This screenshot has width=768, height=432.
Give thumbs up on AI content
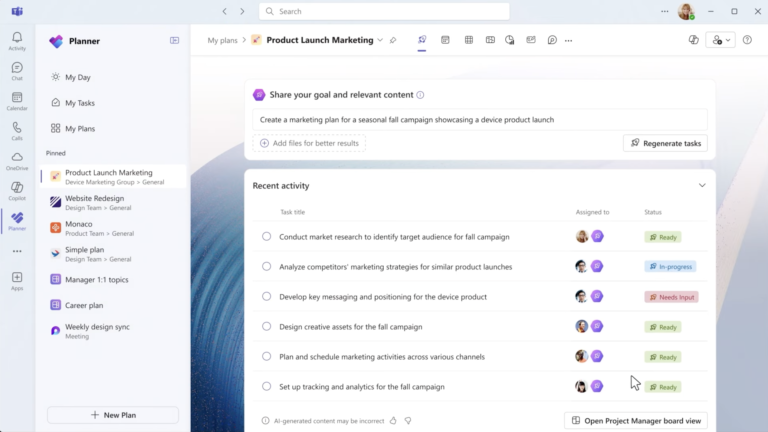click(x=393, y=420)
